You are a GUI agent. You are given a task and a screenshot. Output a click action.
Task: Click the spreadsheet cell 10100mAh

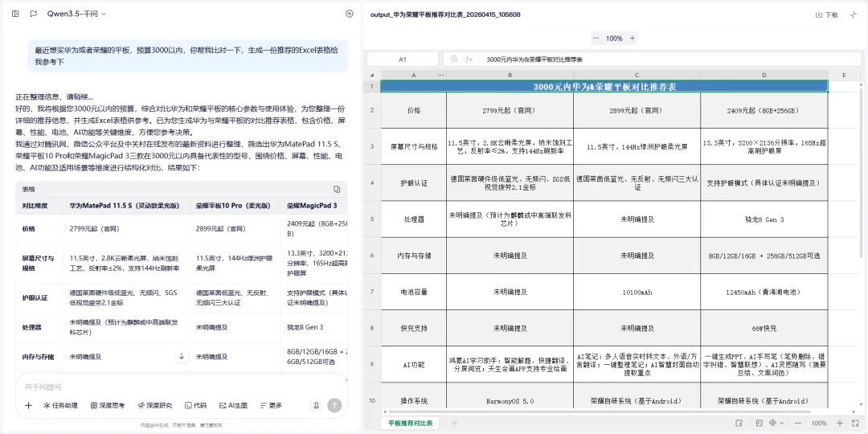point(637,292)
